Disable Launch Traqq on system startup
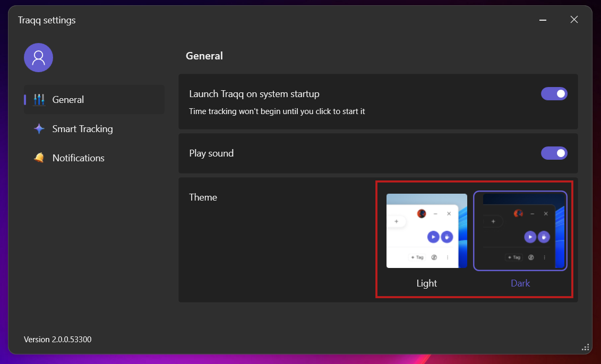The width and height of the screenshot is (601, 364). pyautogui.click(x=554, y=94)
